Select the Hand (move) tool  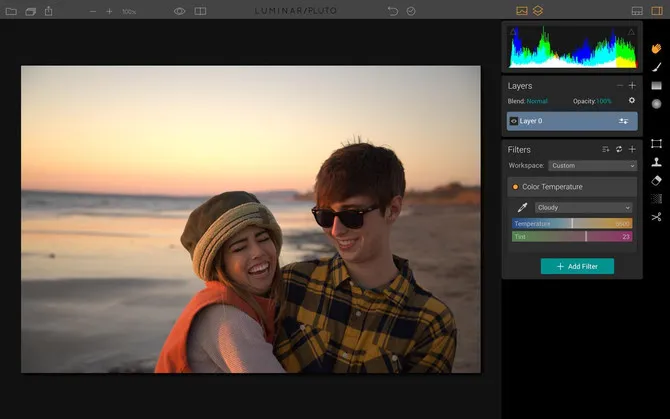click(656, 48)
